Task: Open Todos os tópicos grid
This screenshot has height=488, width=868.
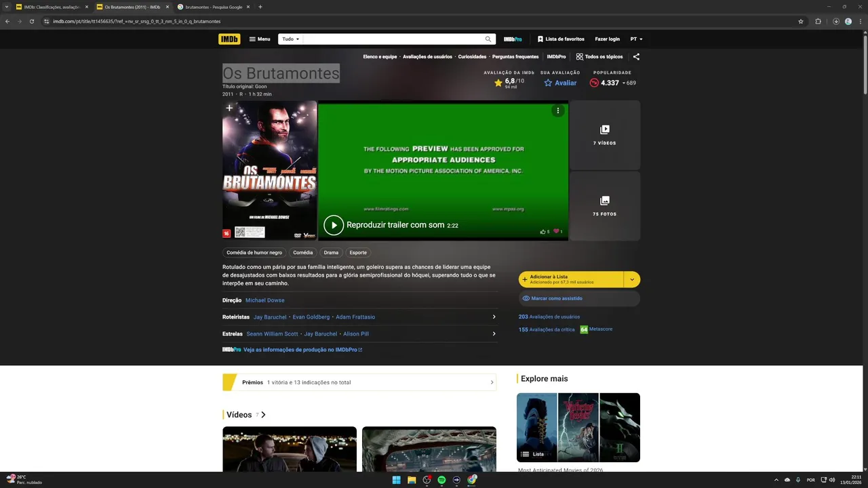Action: click(599, 57)
